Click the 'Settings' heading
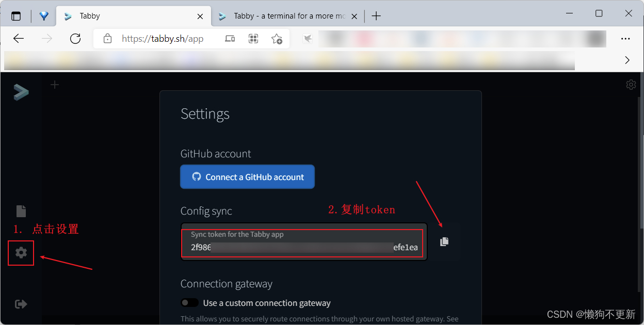This screenshot has height=325, width=644. tap(205, 114)
